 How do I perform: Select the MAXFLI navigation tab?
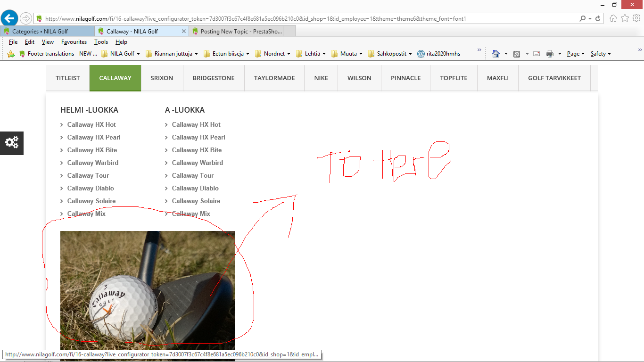tap(498, 78)
